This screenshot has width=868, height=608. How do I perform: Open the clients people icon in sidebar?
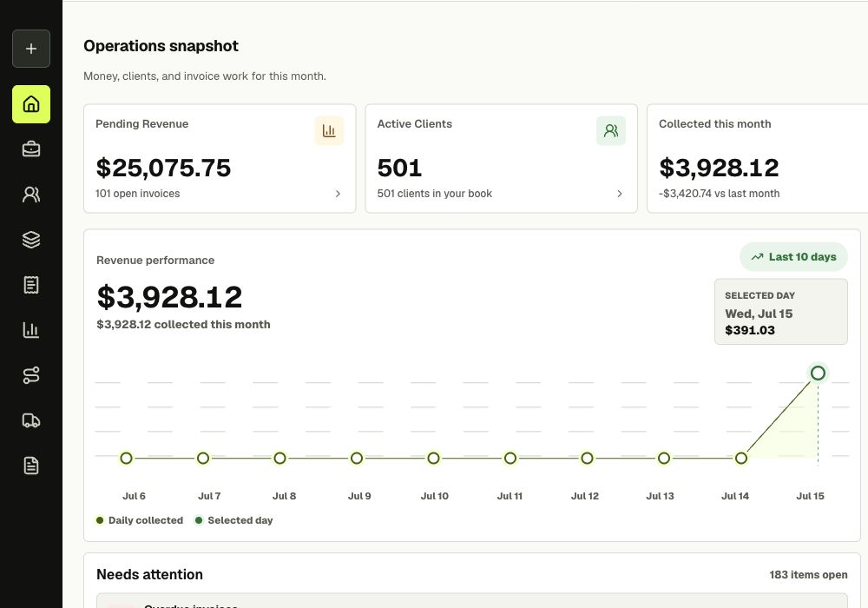pyautogui.click(x=31, y=195)
